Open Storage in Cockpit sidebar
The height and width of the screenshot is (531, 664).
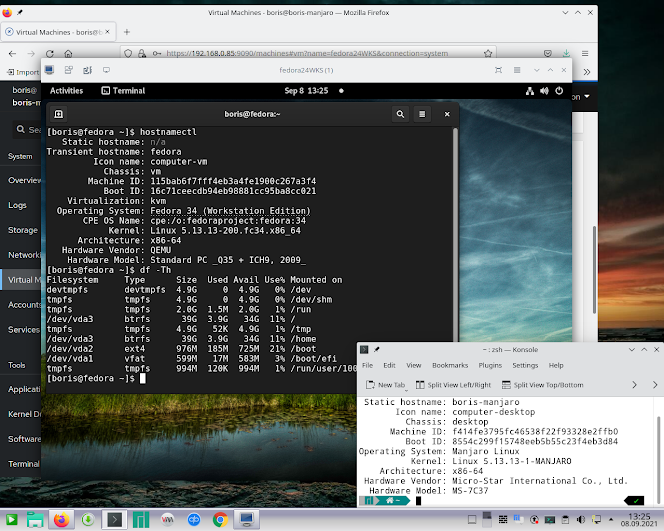coord(23,230)
